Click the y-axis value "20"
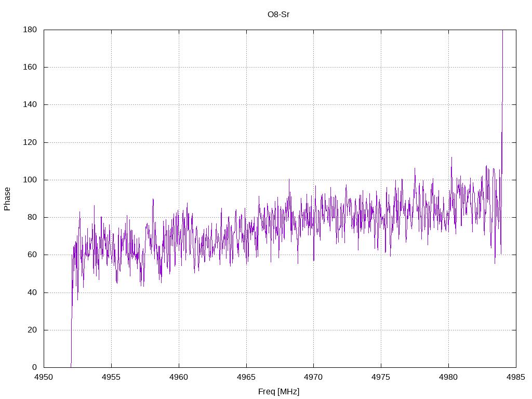 pyautogui.click(x=32, y=330)
